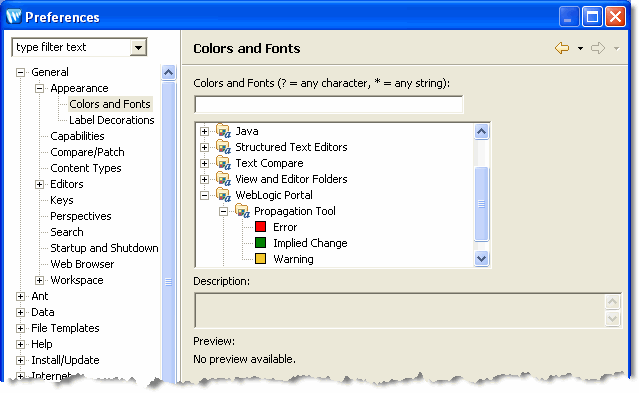Expand the Editors node
Screen dimensions: 639x393
point(39,184)
